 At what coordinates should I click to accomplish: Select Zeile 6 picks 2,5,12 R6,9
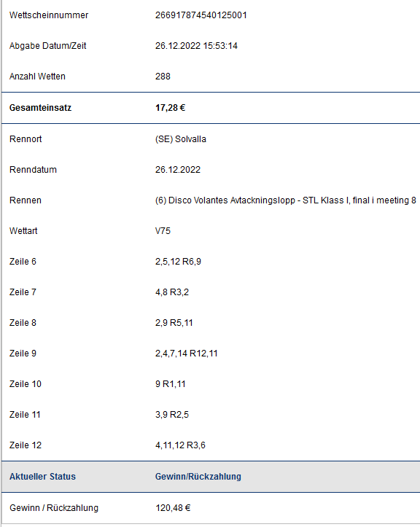point(178,262)
